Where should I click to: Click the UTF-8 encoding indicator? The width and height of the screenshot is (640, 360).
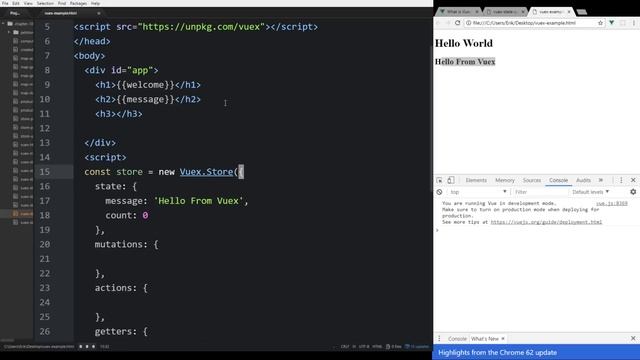pyautogui.click(x=364, y=347)
